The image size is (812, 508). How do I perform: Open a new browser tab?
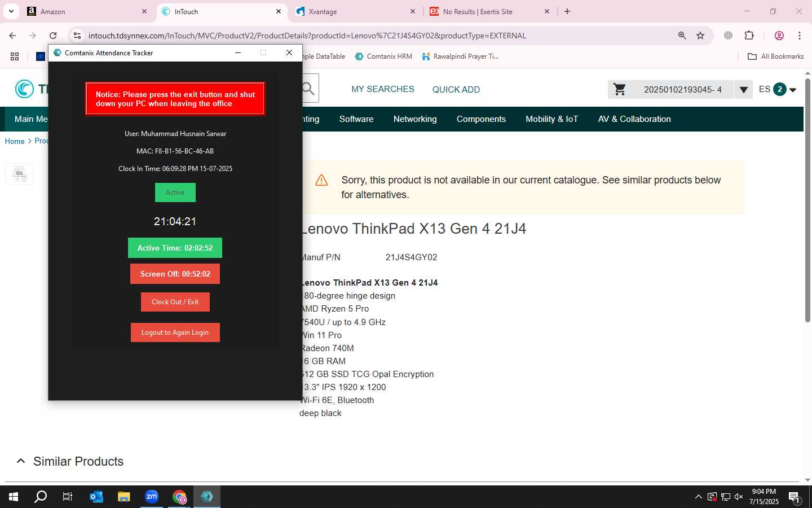click(x=567, y=11)
